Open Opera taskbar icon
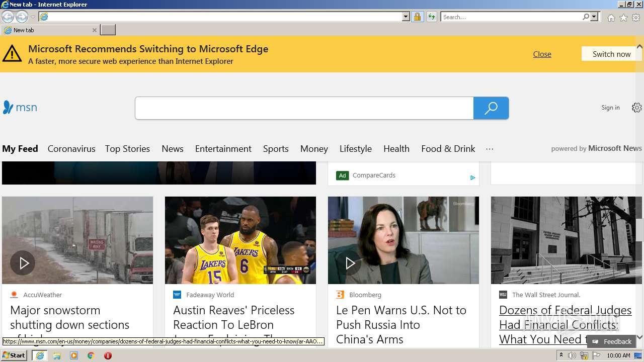 [x=108, y=355]
